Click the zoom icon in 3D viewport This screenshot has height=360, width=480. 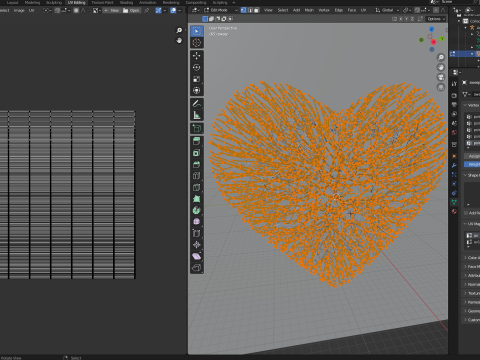[x=441, y=58]
